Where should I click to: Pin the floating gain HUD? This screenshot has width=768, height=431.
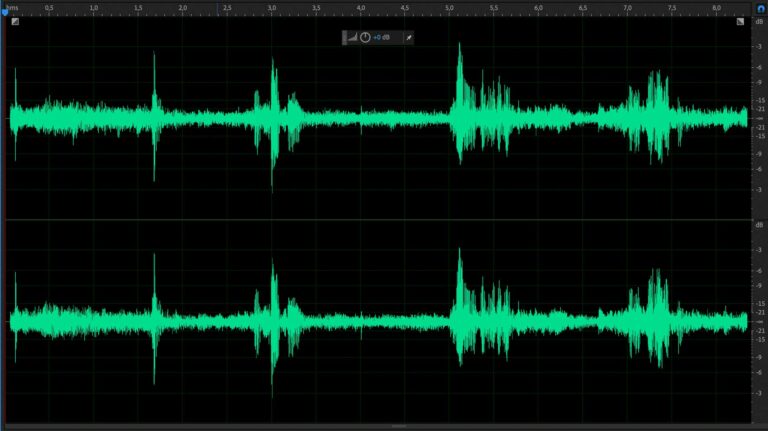coord(408,37)
